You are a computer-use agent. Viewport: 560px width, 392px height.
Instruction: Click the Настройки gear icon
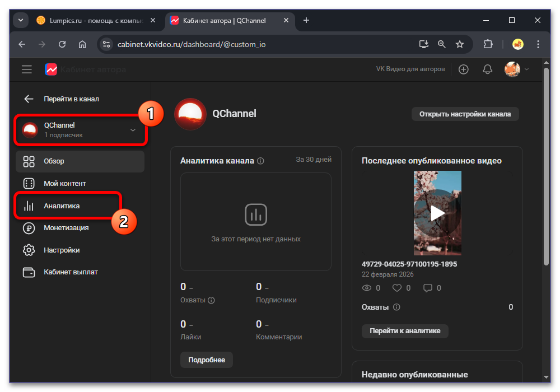(x=29, y=250)
